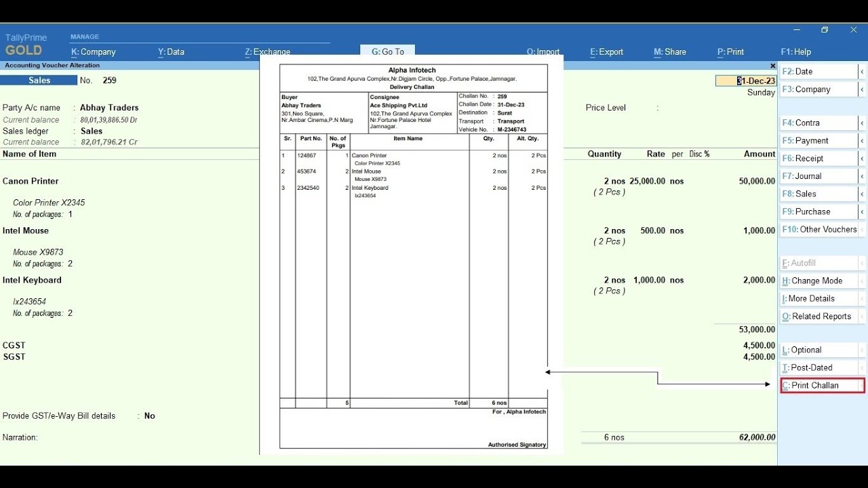Click G: Go To tab
This screenshot has width=868, height=488.
click(388, 52)
